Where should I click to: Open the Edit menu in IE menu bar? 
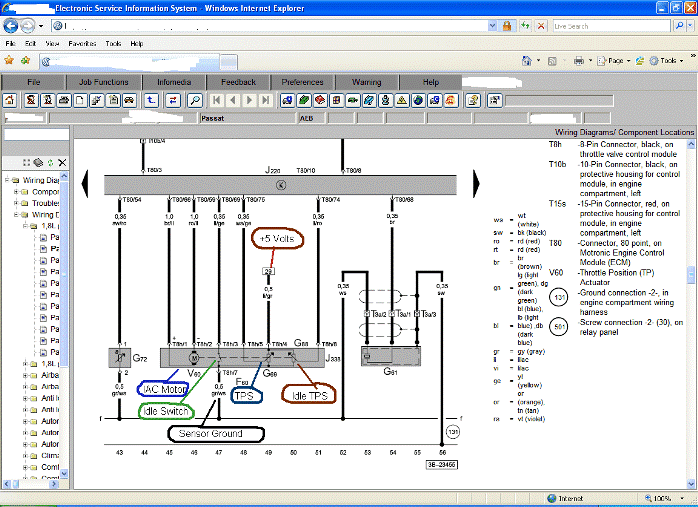(30, 44)
